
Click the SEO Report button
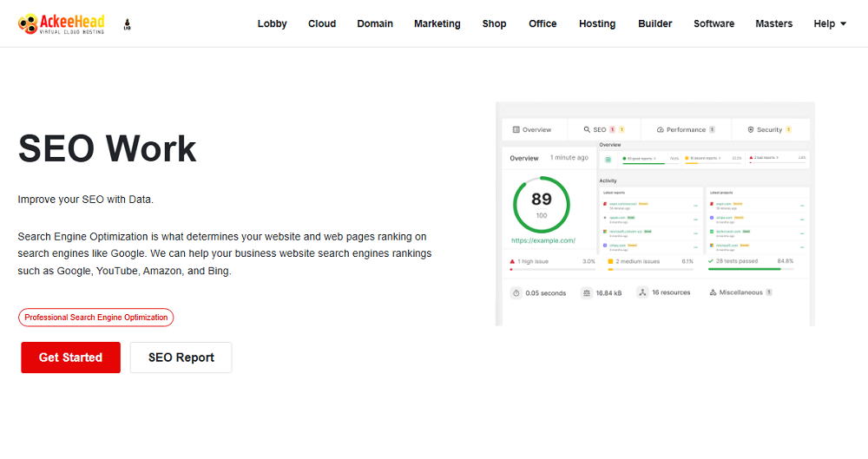(181, 357)
